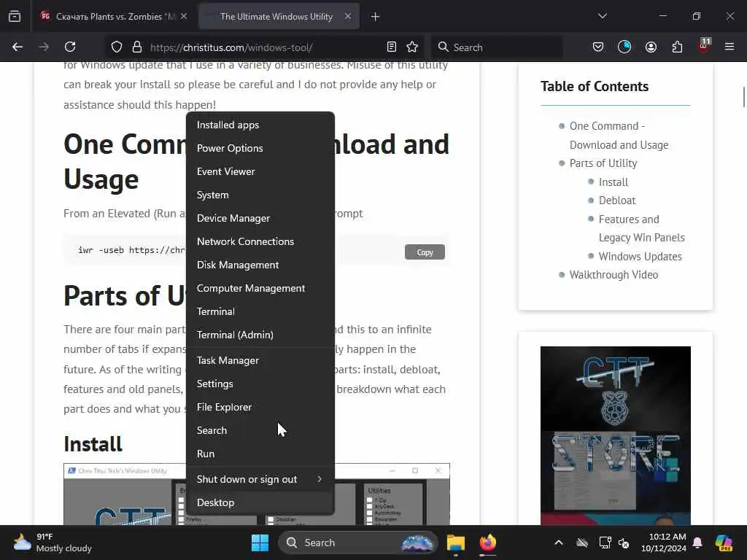Jump to Parts of Utility section link

coord(603,163)
